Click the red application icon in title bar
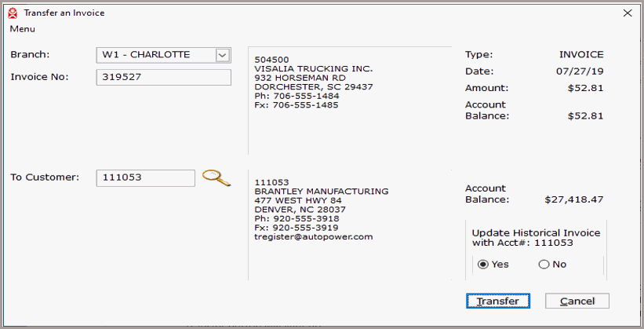The width and height of the screenshot is (644, 329). (13, 13)
